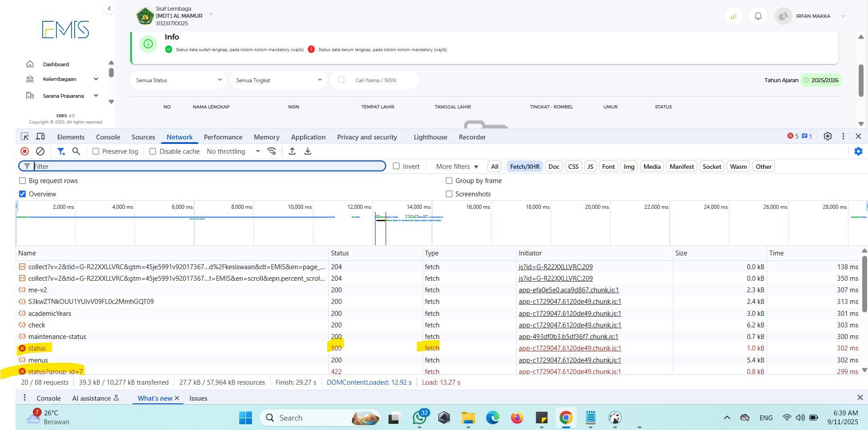Click the stop recording network log icon

[x=25, y=151]
